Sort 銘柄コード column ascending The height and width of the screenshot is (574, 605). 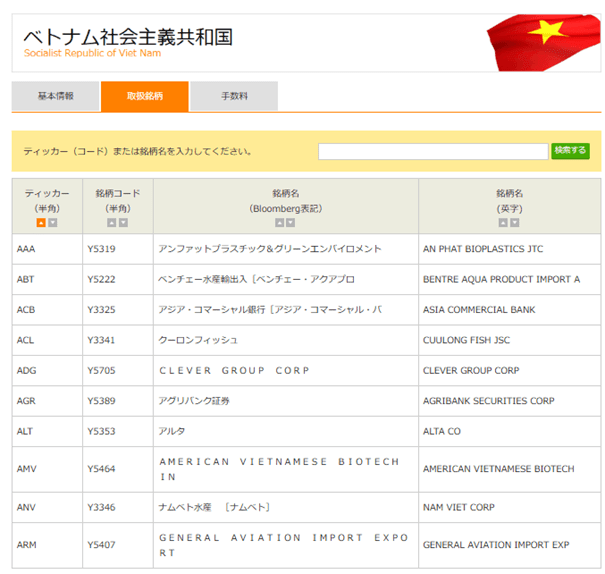pos(112,223)
